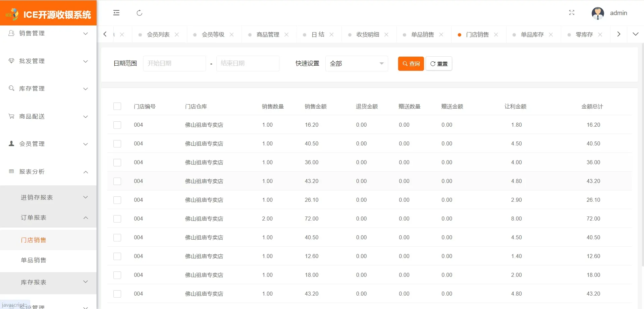The width and height of the screenshot is (644, 309).
Task: Close the 单品库存 tab
Action: click(x=551, y=35)
